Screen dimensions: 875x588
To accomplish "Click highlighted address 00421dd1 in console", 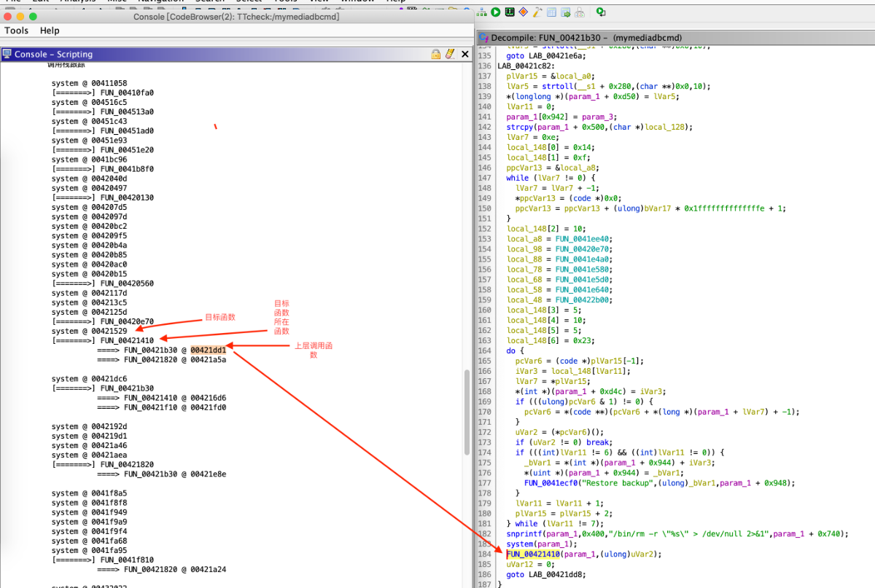I will [x=208, y=350].
